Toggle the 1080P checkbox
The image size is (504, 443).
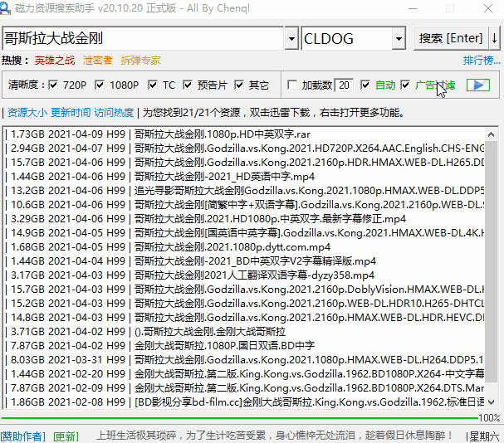(x=100, y=85)
